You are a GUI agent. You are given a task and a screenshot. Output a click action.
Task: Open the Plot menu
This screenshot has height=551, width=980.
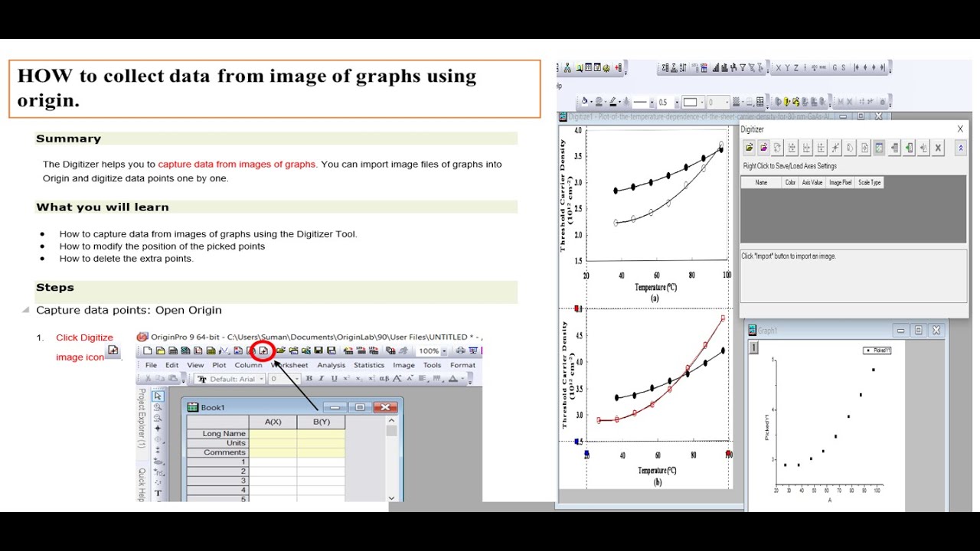click(219, 365)
